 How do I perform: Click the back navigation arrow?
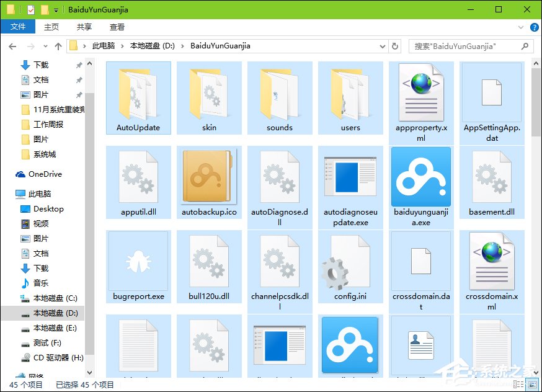12,46
